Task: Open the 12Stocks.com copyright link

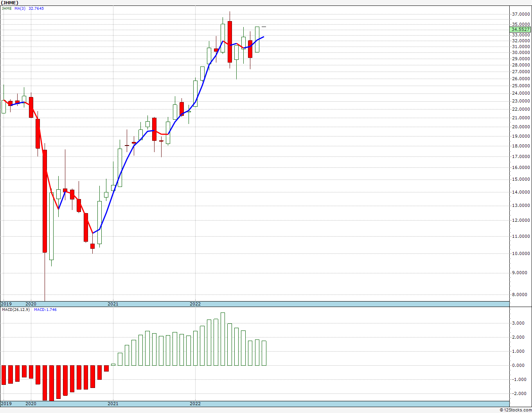Action: (516, 410)
